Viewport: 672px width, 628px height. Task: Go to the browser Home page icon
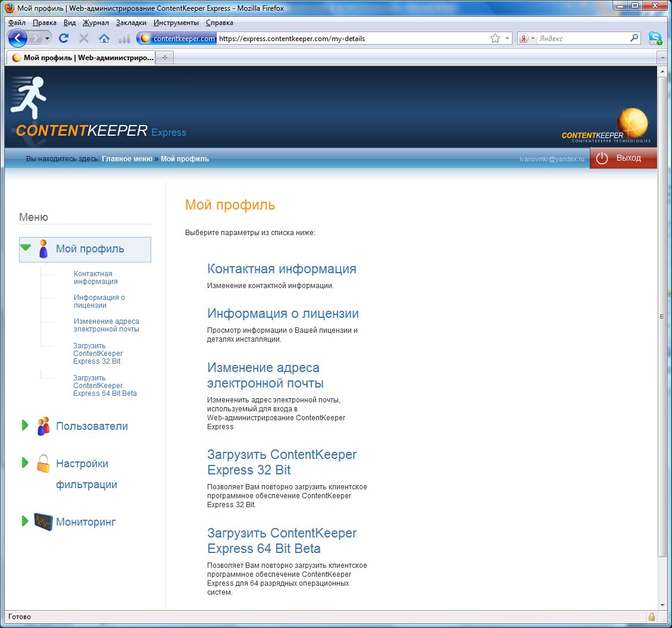[104, 39]
